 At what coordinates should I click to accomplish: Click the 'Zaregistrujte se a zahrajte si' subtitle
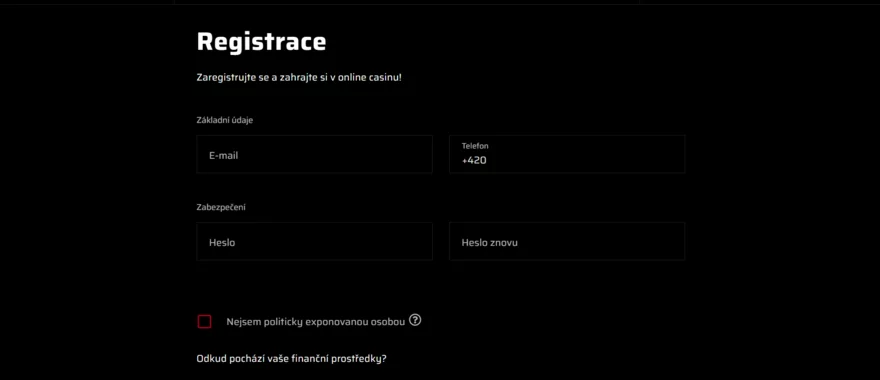(299, 77)
